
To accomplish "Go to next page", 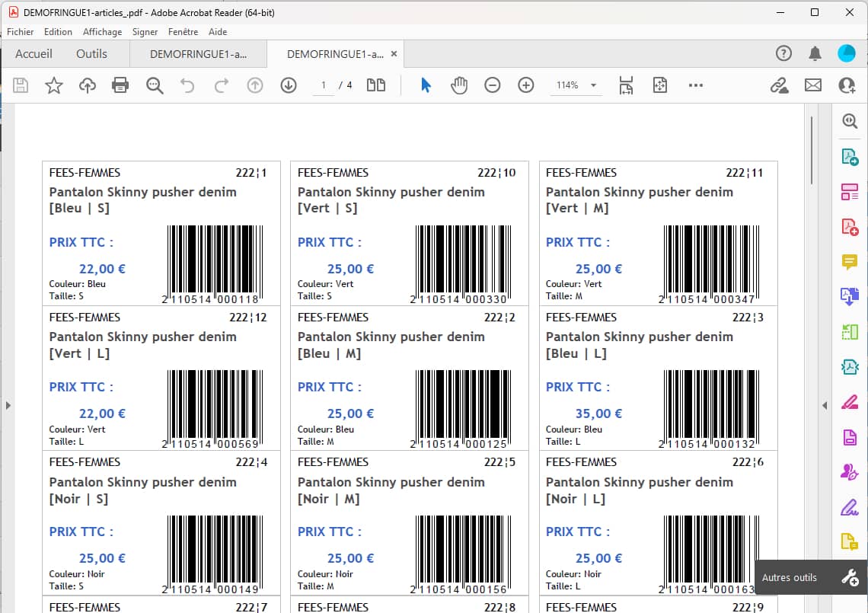I will click(289, 85).
